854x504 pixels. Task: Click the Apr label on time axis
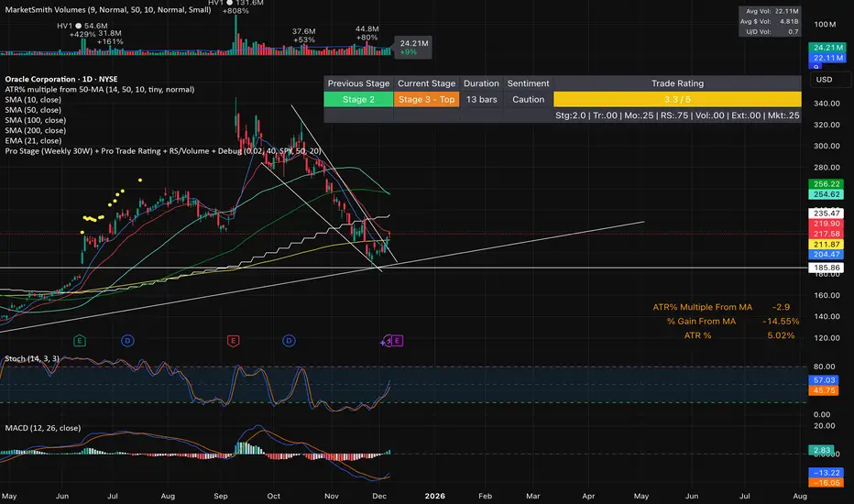[x=588, y=496]
